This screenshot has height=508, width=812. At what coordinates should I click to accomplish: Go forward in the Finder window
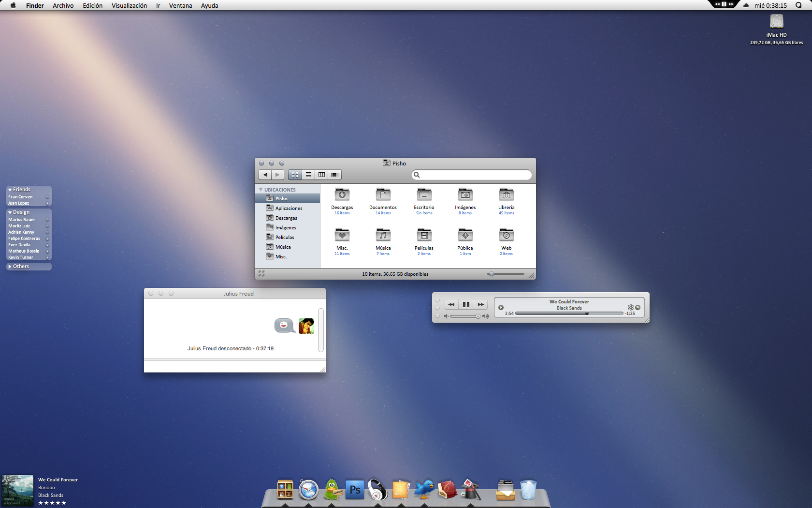(x=277, y=175)
